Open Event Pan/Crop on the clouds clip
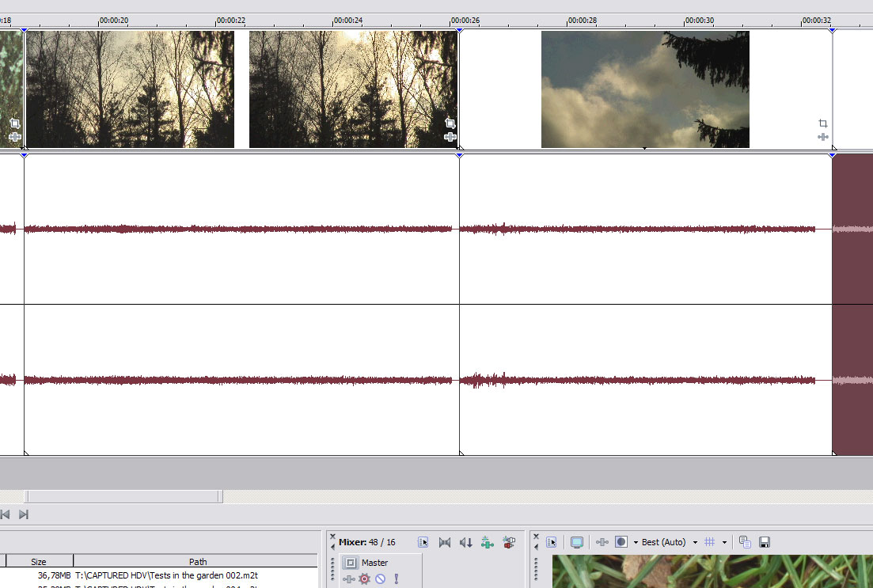Image resolution: width=873 pixels, height=588 pixels. 823,123
